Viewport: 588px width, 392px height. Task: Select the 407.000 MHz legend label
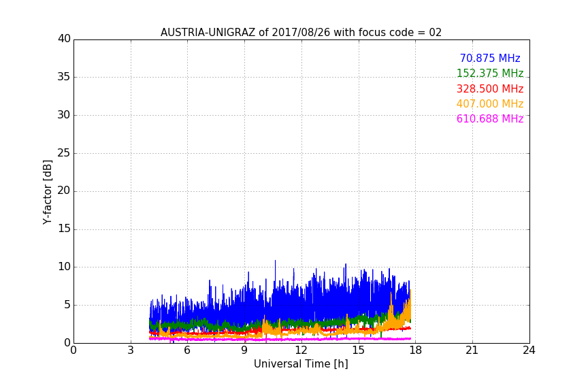click(490, 103)
